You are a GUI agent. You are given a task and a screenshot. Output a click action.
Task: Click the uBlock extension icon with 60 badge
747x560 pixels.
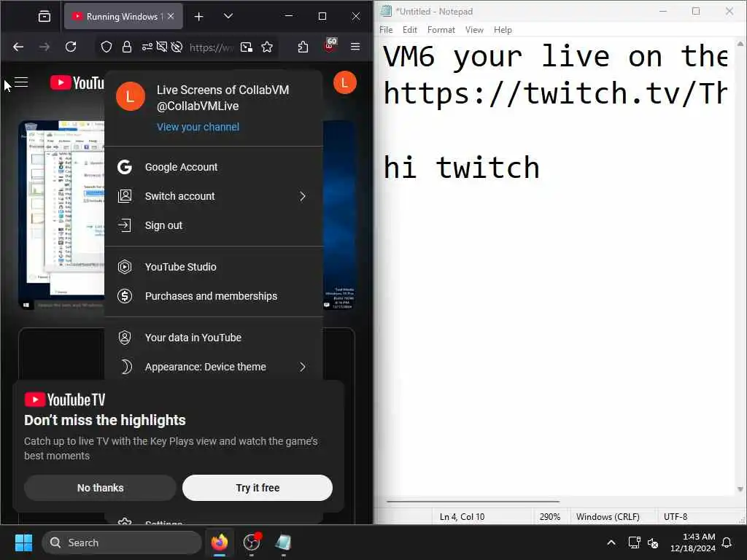pyautogui.click(x=330, y=46)
